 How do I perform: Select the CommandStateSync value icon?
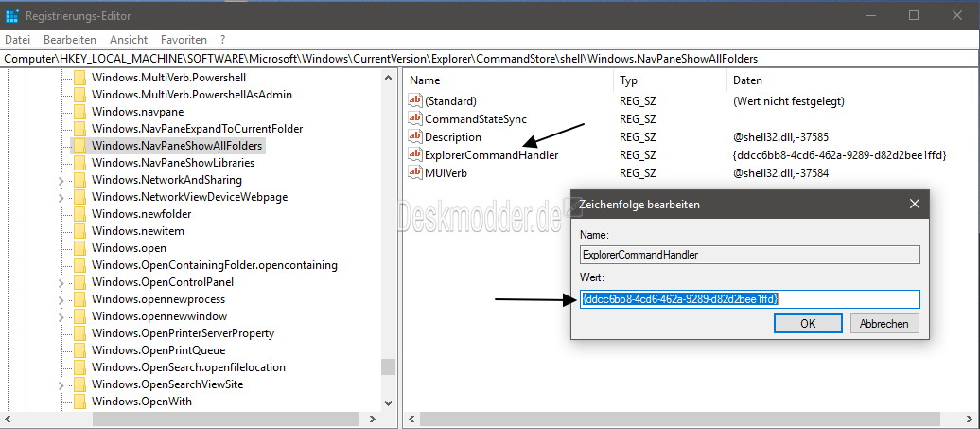415,118
